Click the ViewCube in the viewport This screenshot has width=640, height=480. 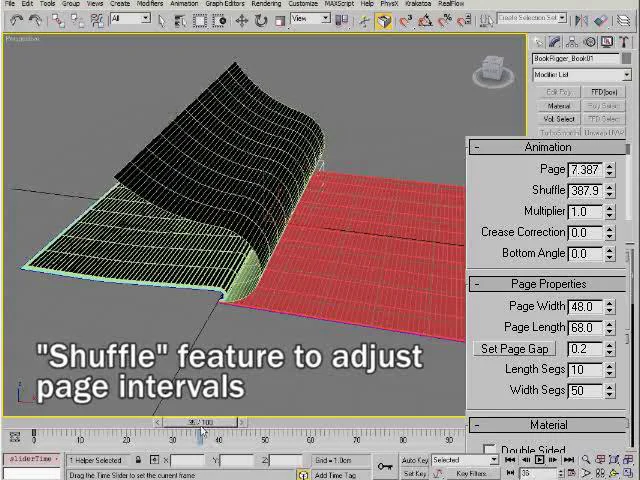tap(491, 69)
